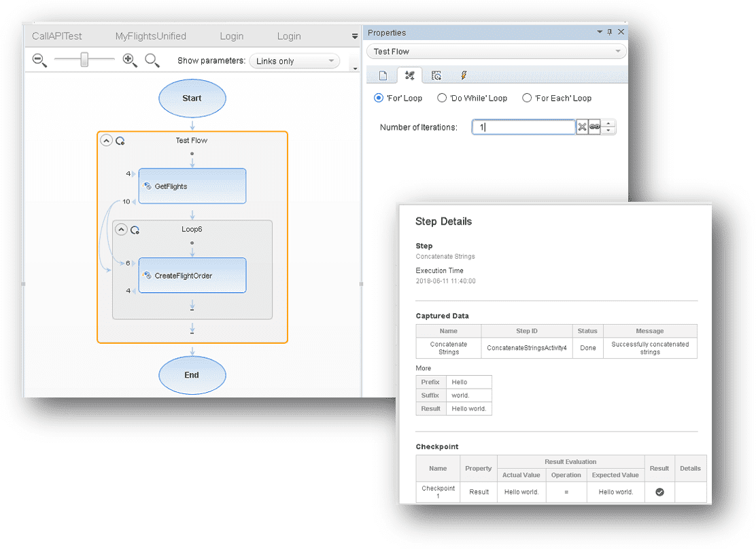Switch to the MyFlightsUnified tab
This screenshot has height=549, width=756.
click(150, 36)
